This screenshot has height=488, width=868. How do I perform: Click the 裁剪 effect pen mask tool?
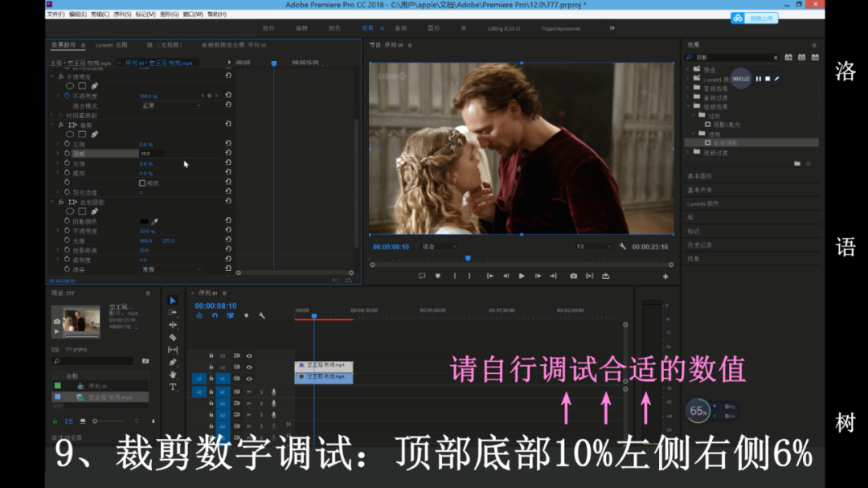pyautogui.click(x=95, y=134)
